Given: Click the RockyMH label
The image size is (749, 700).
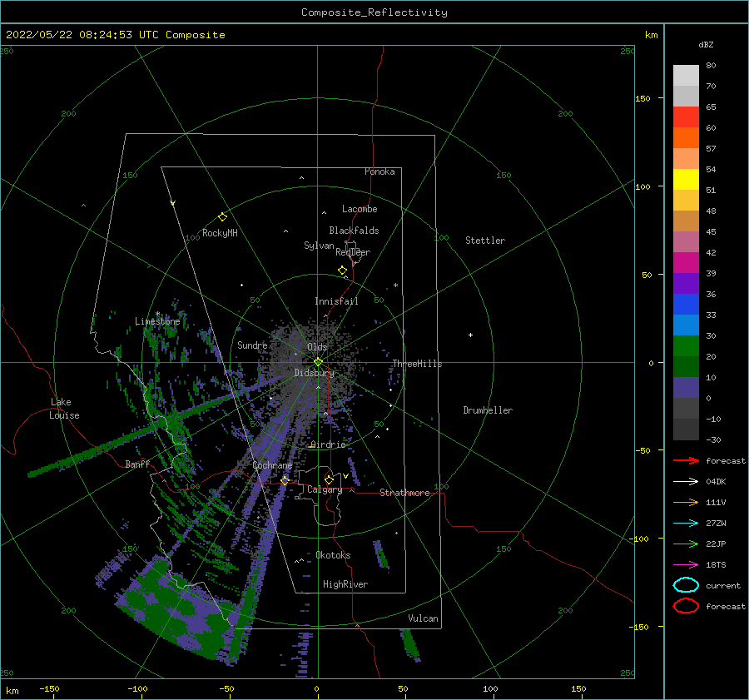Looking at the screenshot, I should click(x=220, y=233).
